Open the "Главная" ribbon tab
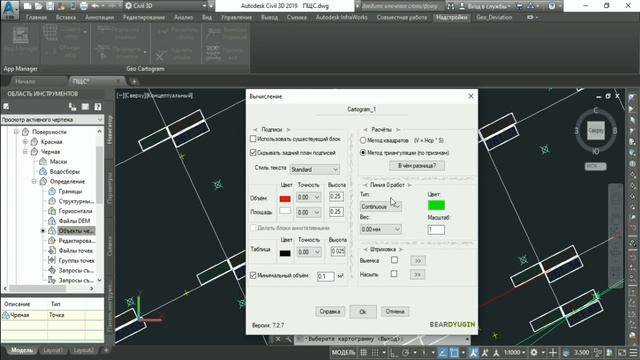The image size is (640, 360). click(x=36, y=18)
